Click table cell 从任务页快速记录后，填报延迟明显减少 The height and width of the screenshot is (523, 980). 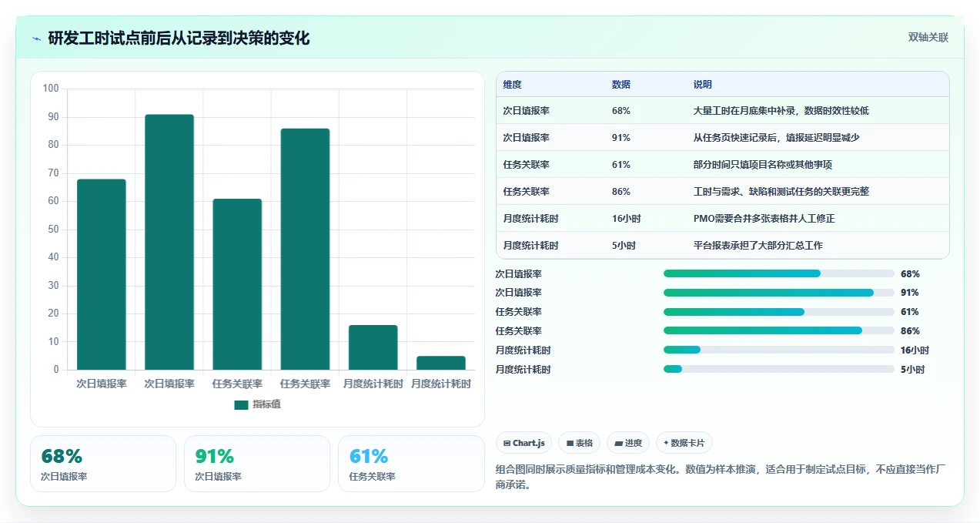pos(776,138)
